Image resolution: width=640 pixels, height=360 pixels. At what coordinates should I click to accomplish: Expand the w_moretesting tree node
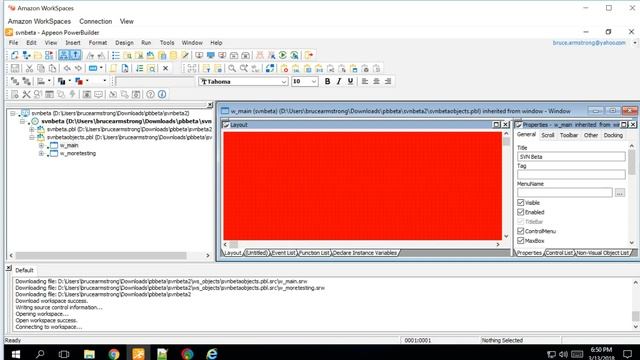[x=41, y=153]
